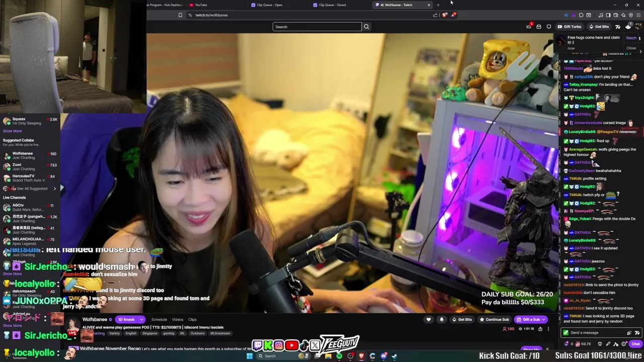Screen dimensions: 644x362
Task: Open HercxulesTV Grand Theft Auto V channel
Action: pos(30,178)
